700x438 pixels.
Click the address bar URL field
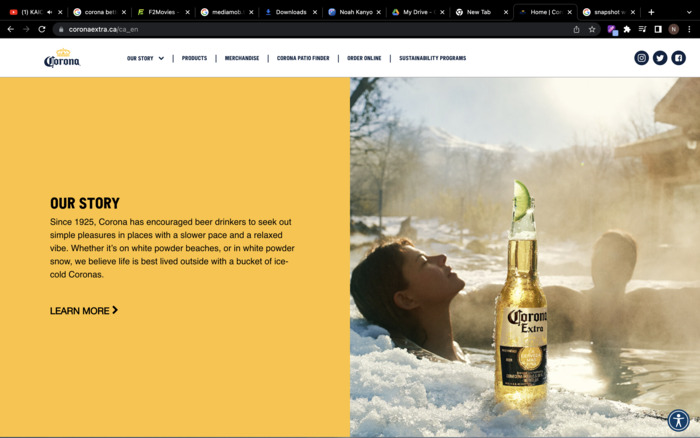click(300, 29)
